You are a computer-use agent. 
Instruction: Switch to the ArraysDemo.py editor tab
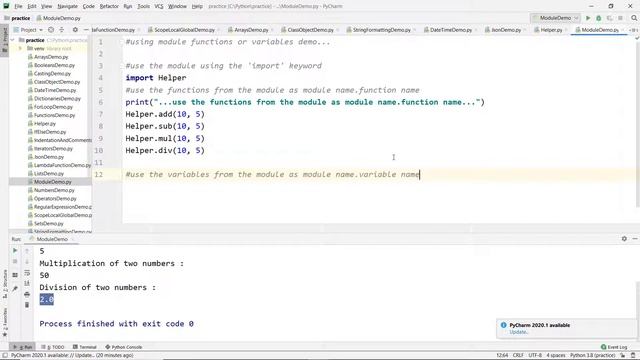tap(251, 30)
